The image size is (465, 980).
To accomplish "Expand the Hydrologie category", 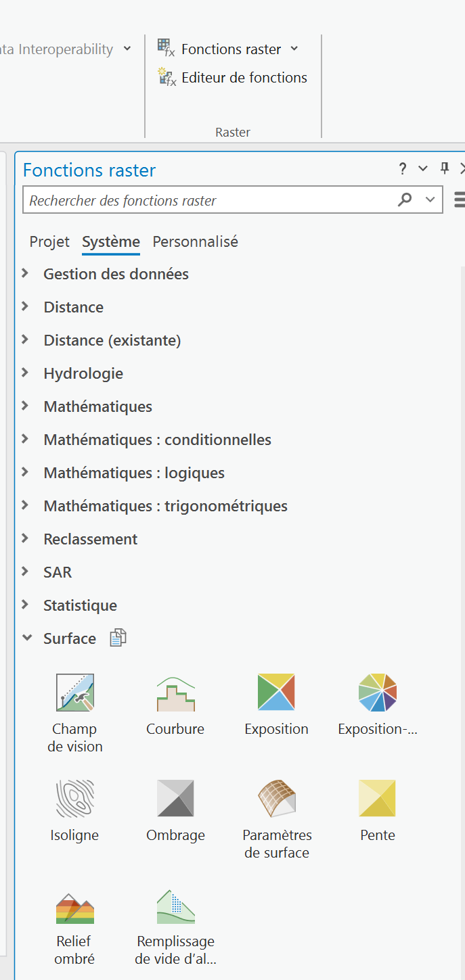I will (x=26, y=373).
